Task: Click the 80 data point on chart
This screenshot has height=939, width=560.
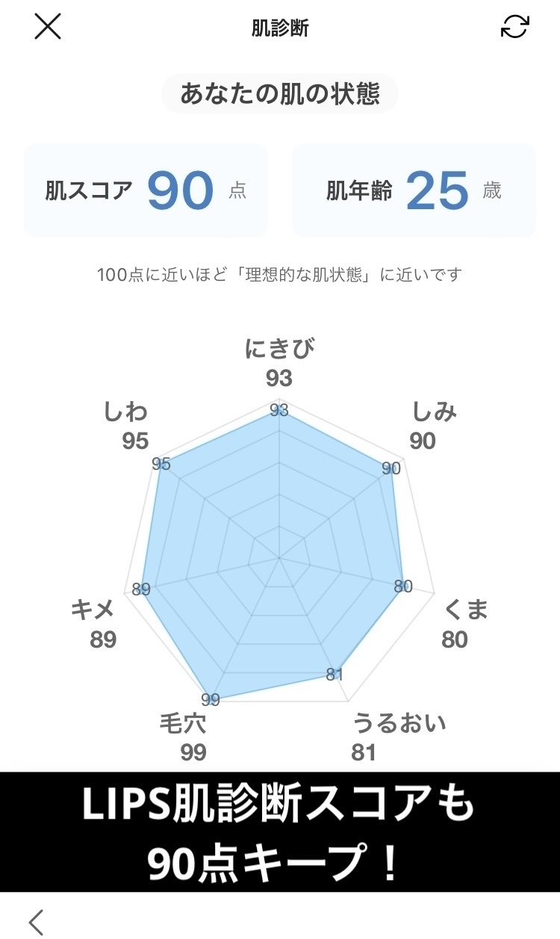Action: (x=402, y=586)
